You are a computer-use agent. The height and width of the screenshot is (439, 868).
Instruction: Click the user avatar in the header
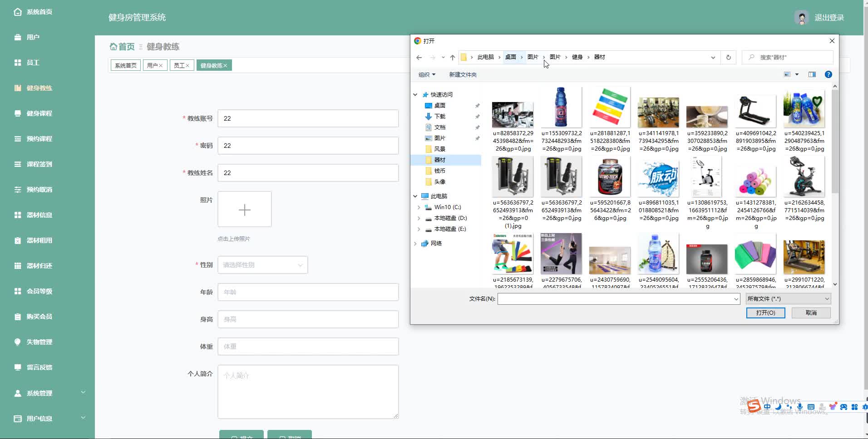(x=802, y=18)
